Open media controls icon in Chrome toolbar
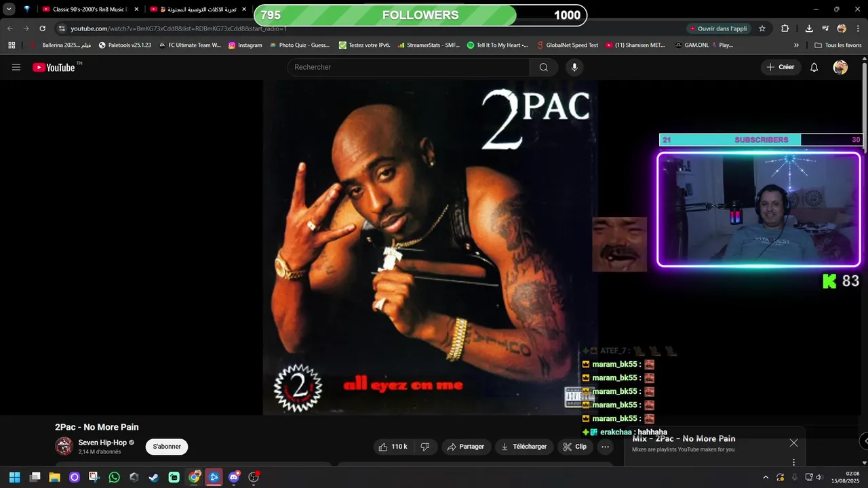 point(825,28)
